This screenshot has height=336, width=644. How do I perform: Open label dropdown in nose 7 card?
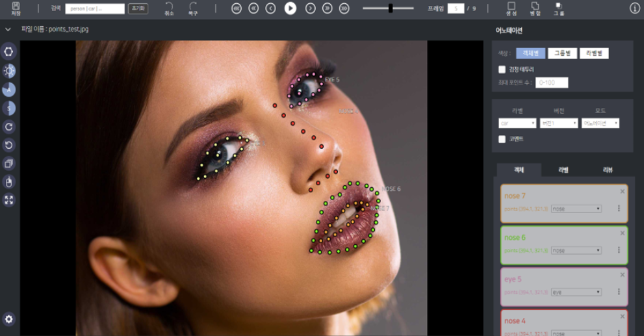click(x=576, y=209)
